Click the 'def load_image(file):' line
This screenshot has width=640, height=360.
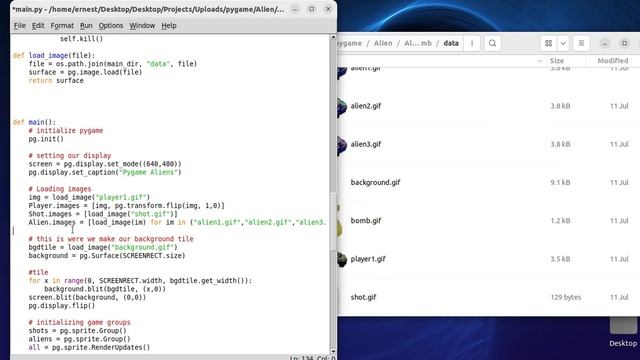[53, 56]
